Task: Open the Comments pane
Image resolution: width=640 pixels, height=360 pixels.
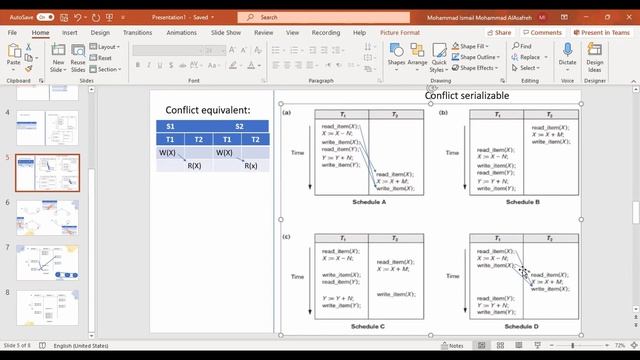Action: [x=542, y=32]
